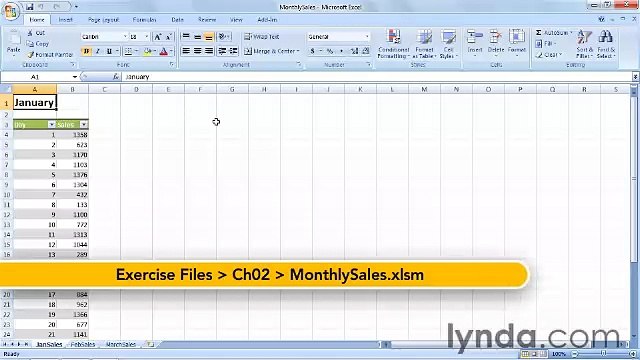Viewport: 640px width, 360px height.
Task: Open the Sales column filter dropdown
Action: click(84, 124)
